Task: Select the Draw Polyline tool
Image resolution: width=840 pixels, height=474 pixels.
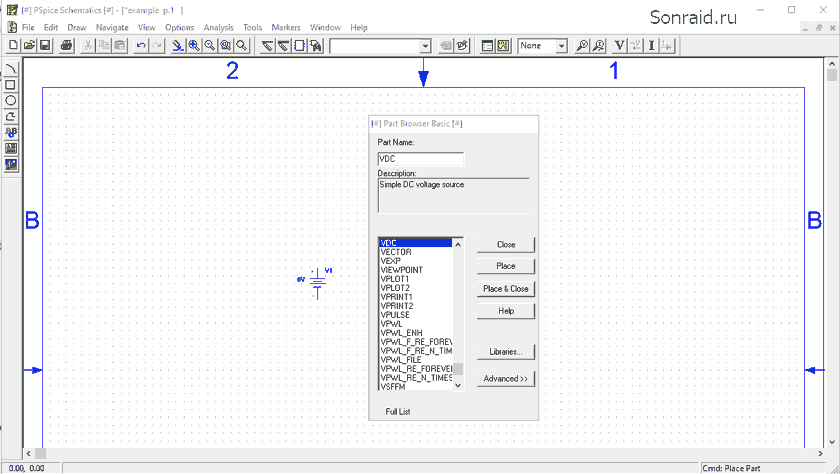Action: (x=11, y=116)
